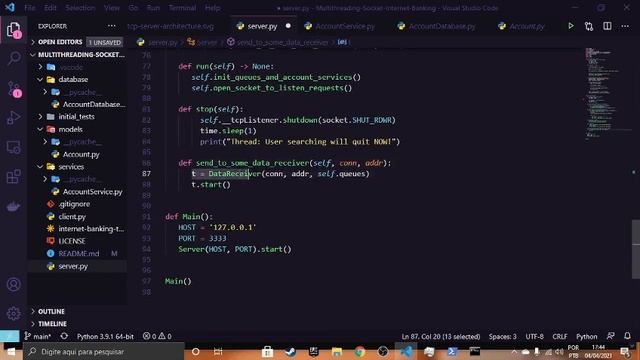Screen dimensions: 640x360
Task: Click the editor minimap
Action: click(x=607, y=94)
